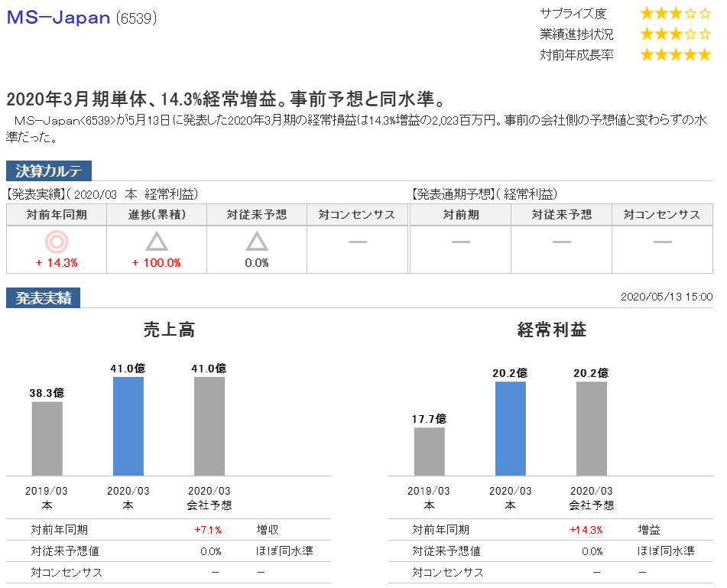This screenshot has width=727, height=588.
Task: Select the 発表実績 section tab
Action: [x=43, y=297]
